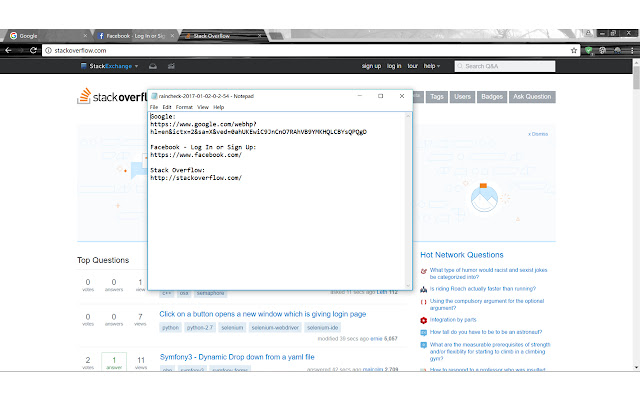Open 'What type of humor' hot question
Screen dimensions: 640x400
click(488, 273)
